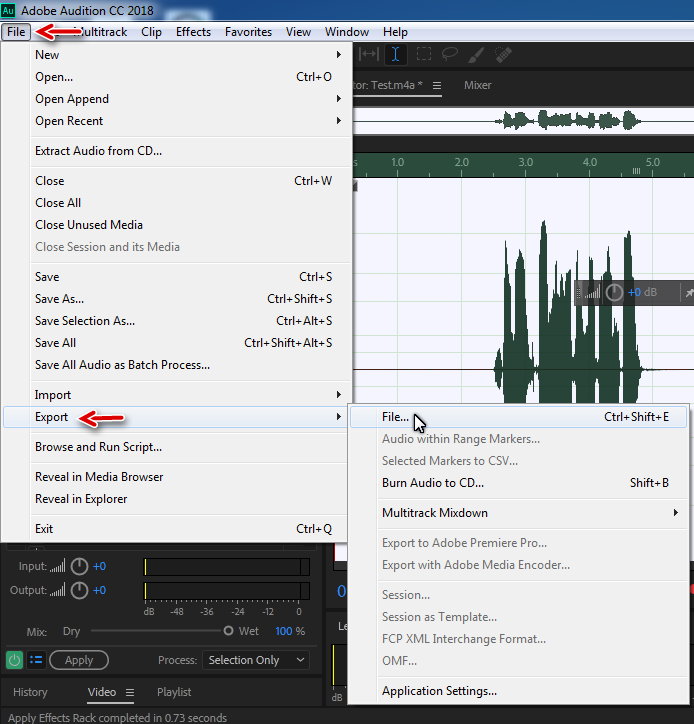Adjust the Dry/Wet mix slider handle

tap(228, 631)
